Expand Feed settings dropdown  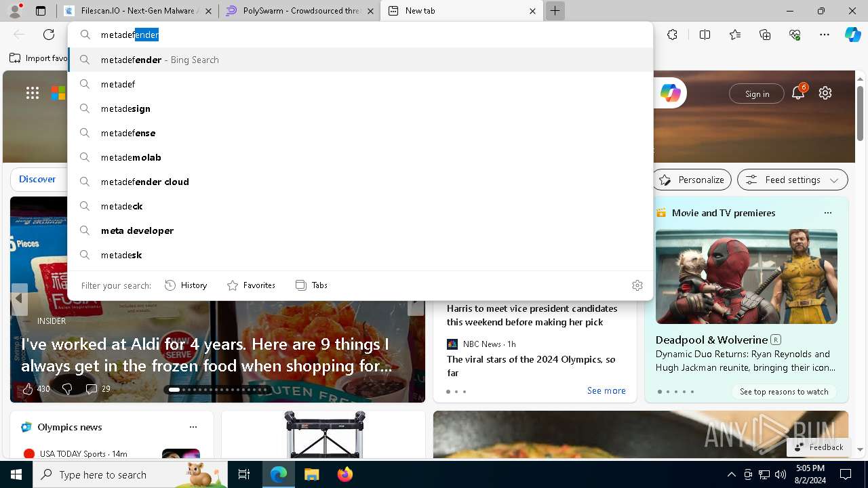pos(792,180)
